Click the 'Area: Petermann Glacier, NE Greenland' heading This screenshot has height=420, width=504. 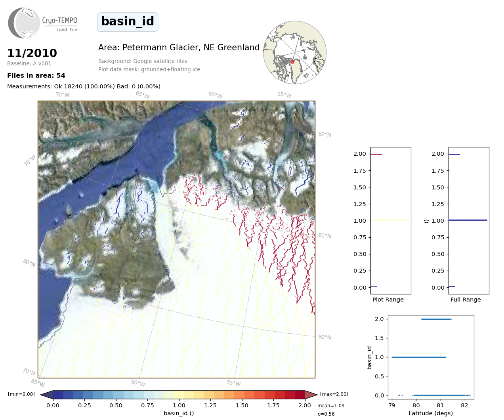point(179,48)
